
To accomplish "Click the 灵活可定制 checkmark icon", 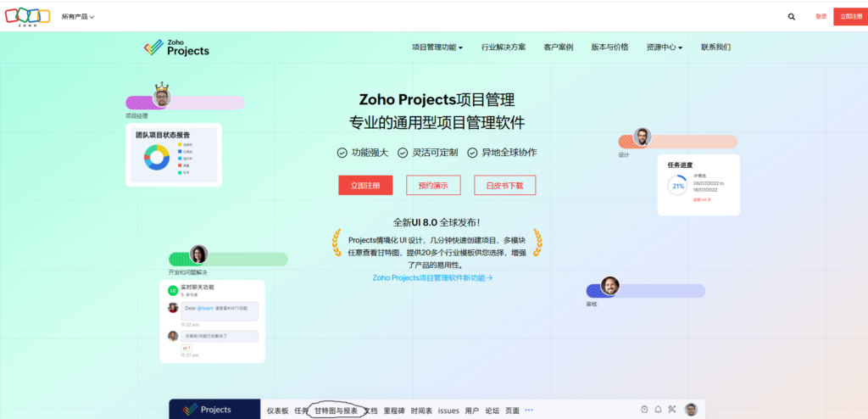I will coord(403,153).
